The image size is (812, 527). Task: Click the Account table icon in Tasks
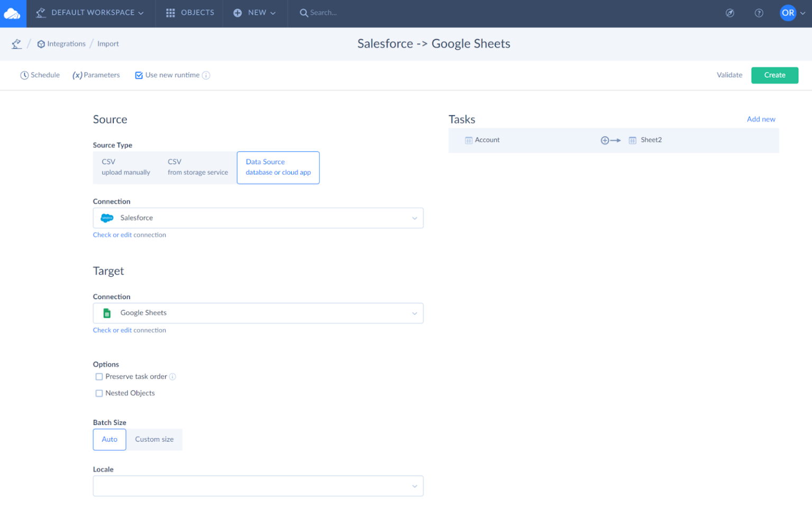(x=468, y=140)
